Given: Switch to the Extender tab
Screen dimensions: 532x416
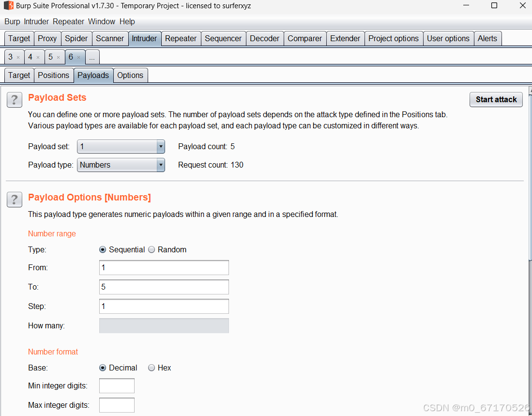Looking at the screenshot, I should [x=345, y=38].
